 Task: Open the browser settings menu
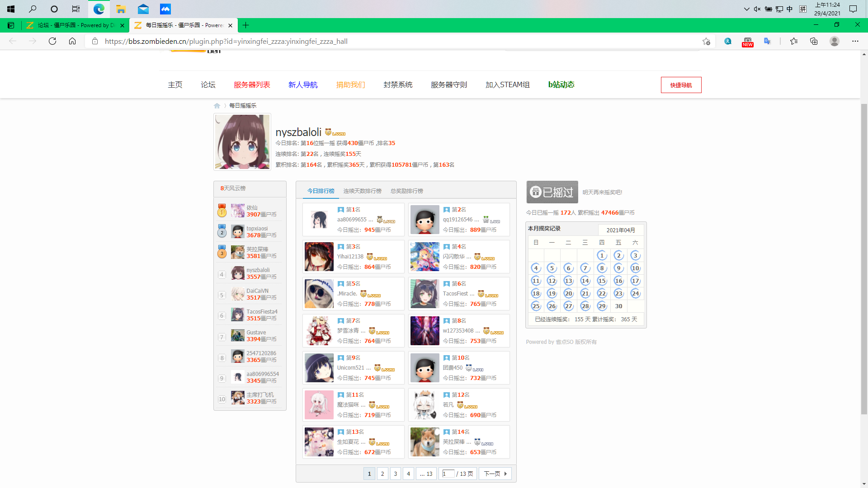[856, 41]
